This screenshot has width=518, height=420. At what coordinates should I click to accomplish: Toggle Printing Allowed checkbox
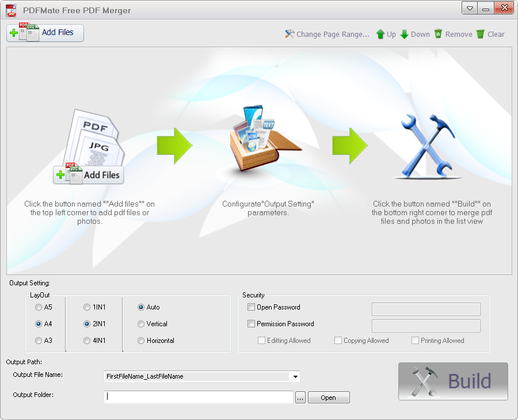pyautogui.click(x=415, y=341)
